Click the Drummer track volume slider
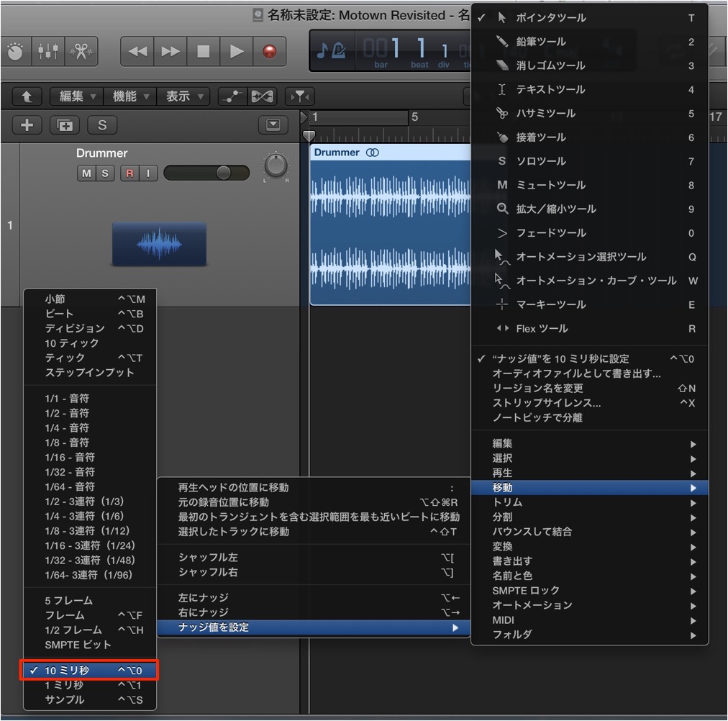 tap(206, 173)
